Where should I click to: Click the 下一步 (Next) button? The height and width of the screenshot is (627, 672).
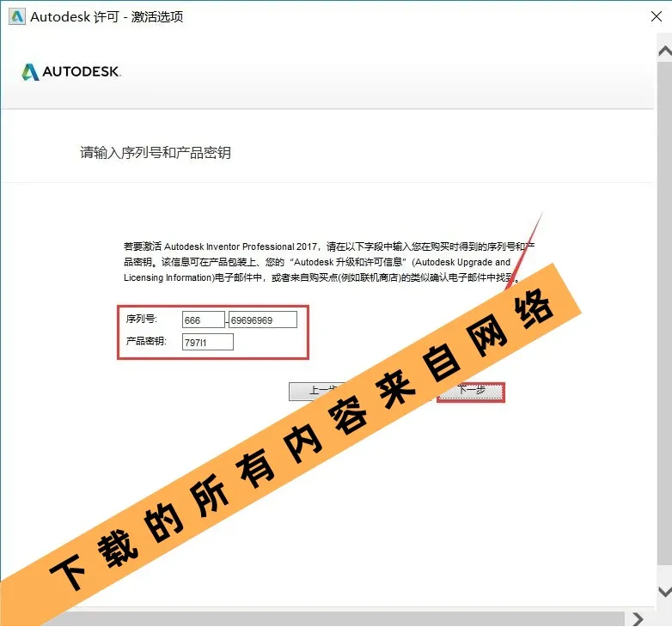coord(471,392)
